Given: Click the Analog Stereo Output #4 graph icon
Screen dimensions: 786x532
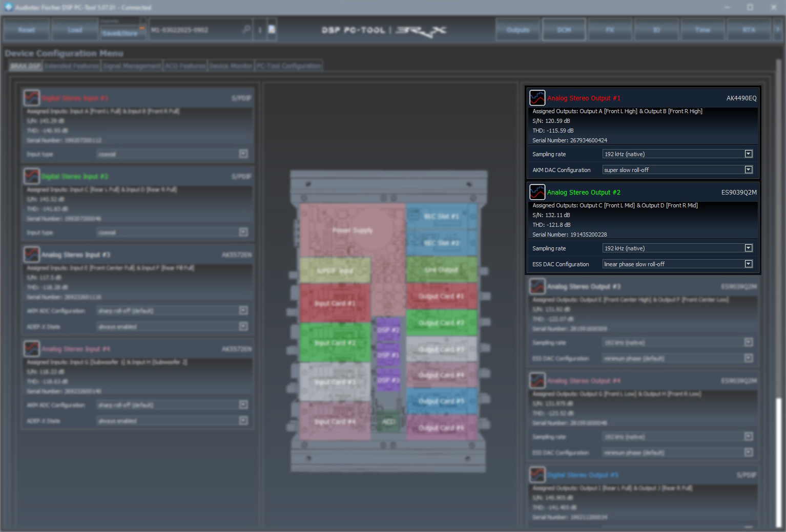Looking at the screenshot, I should pyautogui.click(x=537, y=380).
